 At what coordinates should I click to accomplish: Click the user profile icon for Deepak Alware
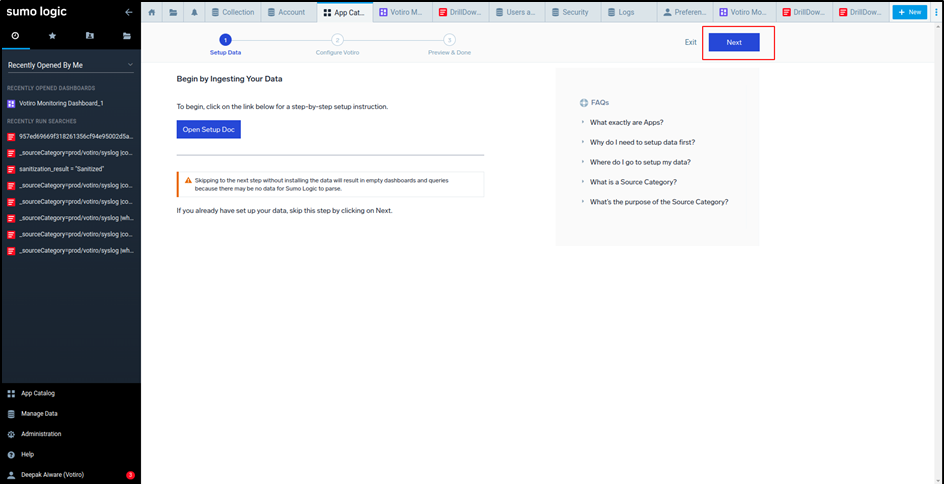click(x=11, y=475)
